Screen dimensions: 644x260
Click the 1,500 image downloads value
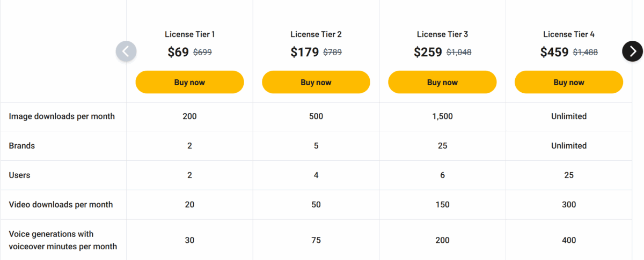(x=443, y=116)
